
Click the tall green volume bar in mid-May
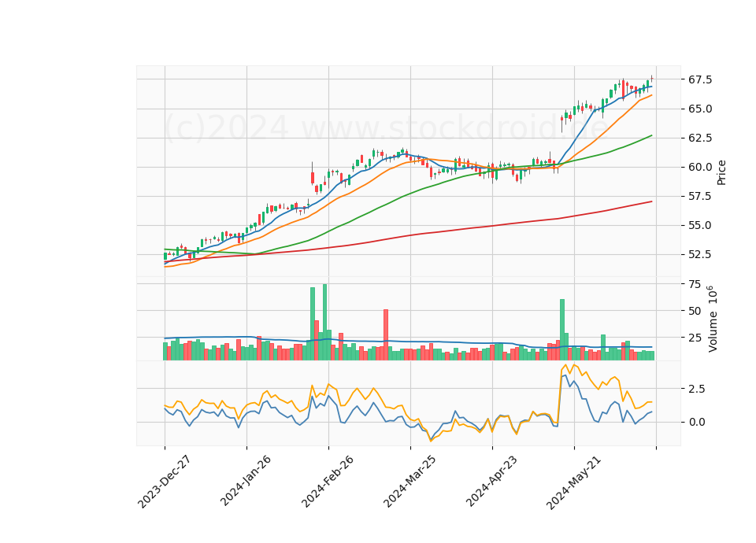click(562, 330)
